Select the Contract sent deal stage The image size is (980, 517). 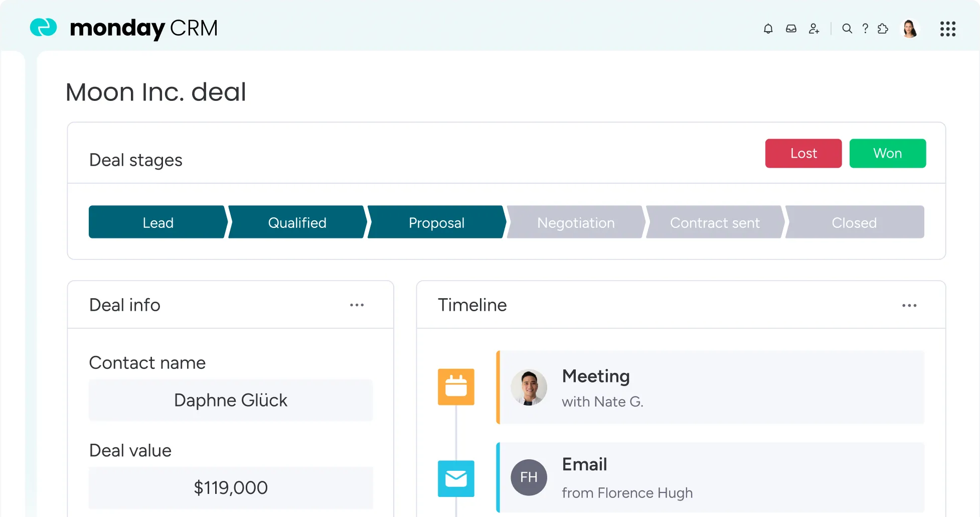coord(715,222)
